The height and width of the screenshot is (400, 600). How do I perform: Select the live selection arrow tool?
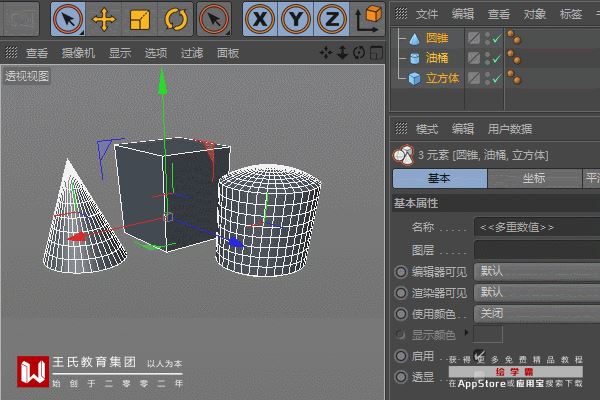68,19
